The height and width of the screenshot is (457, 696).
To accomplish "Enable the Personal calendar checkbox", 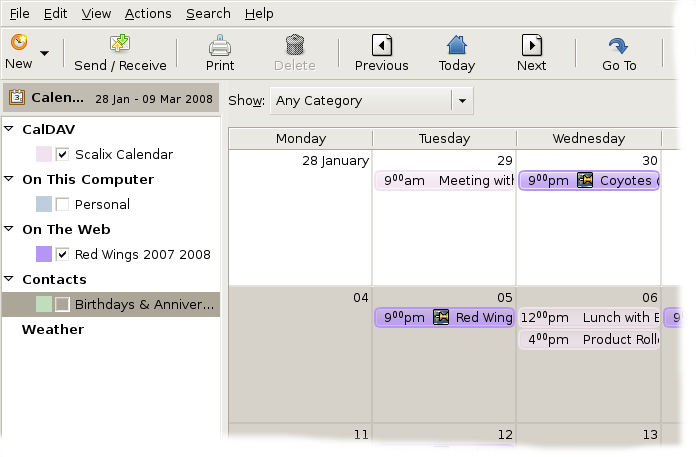I will 63,204.
